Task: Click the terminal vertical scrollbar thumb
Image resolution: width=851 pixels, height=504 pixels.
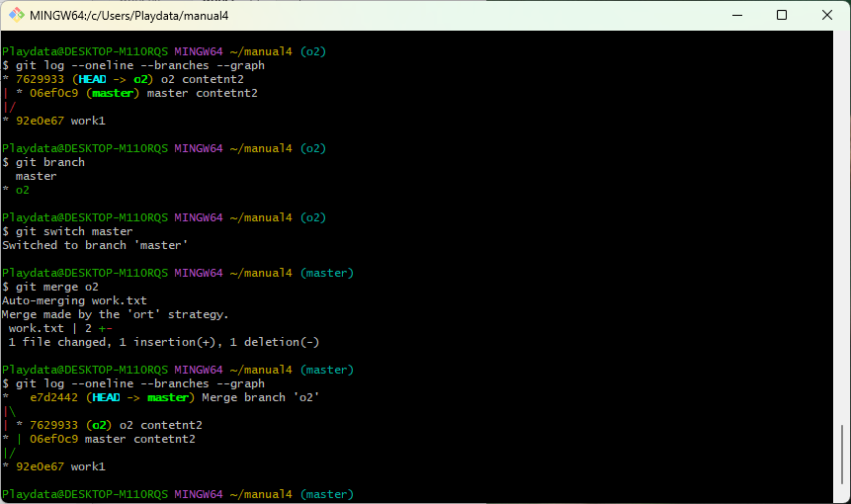Action: click(x=842, y=455)
